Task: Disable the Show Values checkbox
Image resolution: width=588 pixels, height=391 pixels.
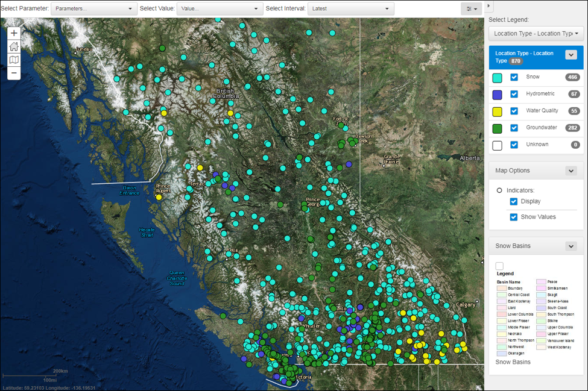Action: pyautogui.click(x=514, y=217)
